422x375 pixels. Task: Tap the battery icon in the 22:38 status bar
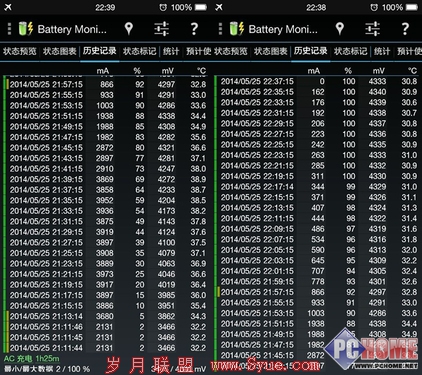pyautogui.click(x=412, y=7)
